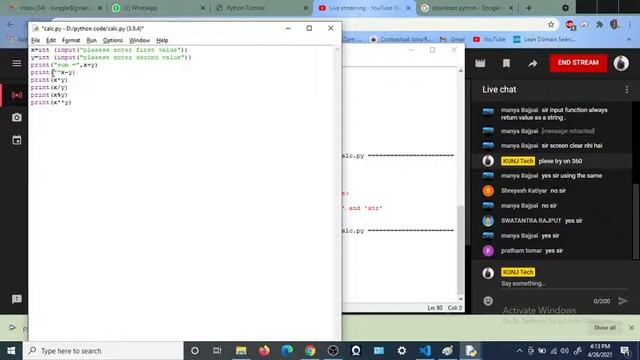Viewport: 640px width, 360px height.
Task: Open the emoji picker in live chat
Action: pyautogui.click(x=488, y=301)
